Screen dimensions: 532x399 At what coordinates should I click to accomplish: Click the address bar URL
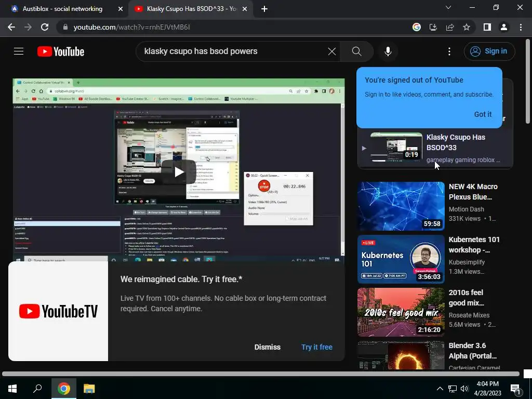(131, 27)
